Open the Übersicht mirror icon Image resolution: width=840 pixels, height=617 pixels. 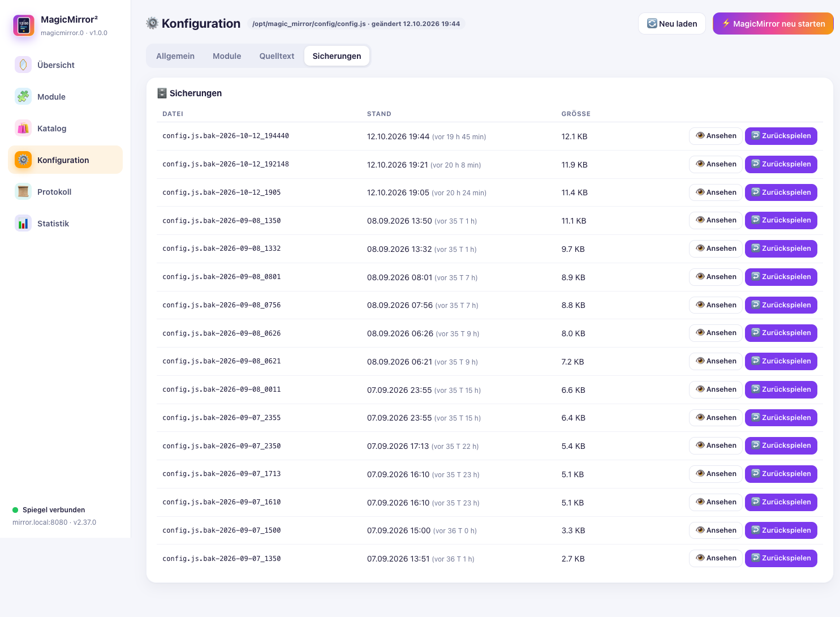23,65
